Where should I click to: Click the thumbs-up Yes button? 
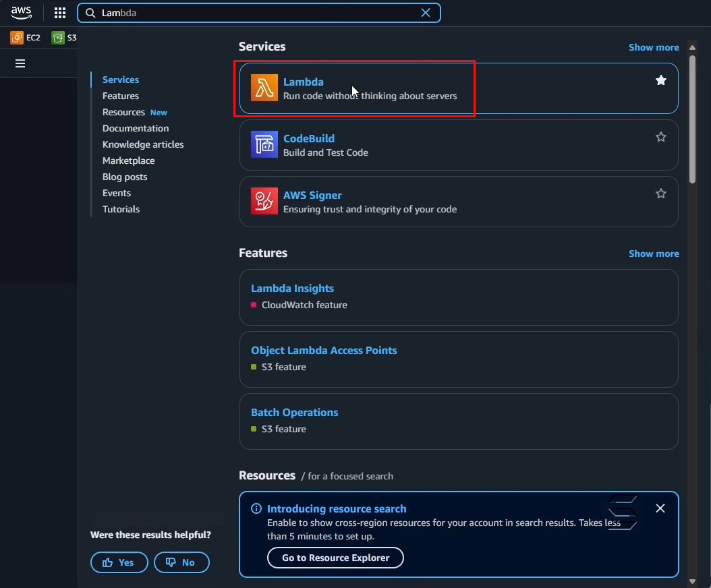pyautogui.click(x=119, y=562)
